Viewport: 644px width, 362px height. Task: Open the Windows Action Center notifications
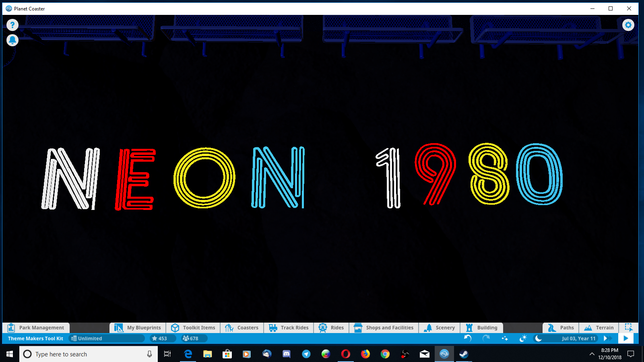click(x=631, y=354)
